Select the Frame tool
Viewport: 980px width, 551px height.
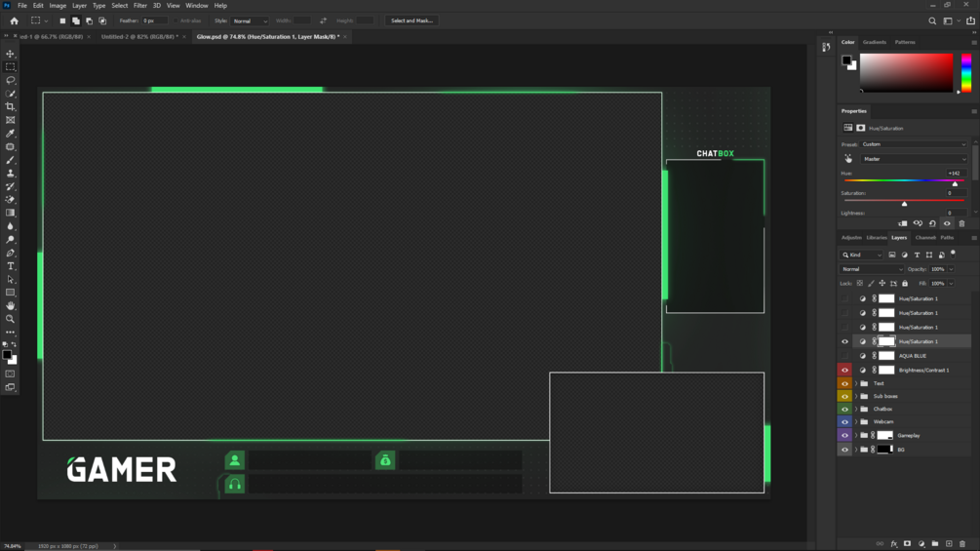[10, 120]
